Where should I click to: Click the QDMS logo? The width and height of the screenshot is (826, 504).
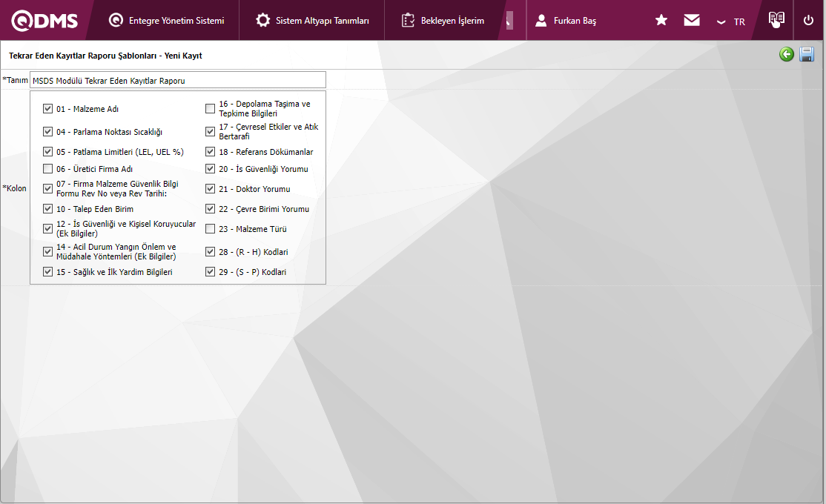(x=44, y=21)
